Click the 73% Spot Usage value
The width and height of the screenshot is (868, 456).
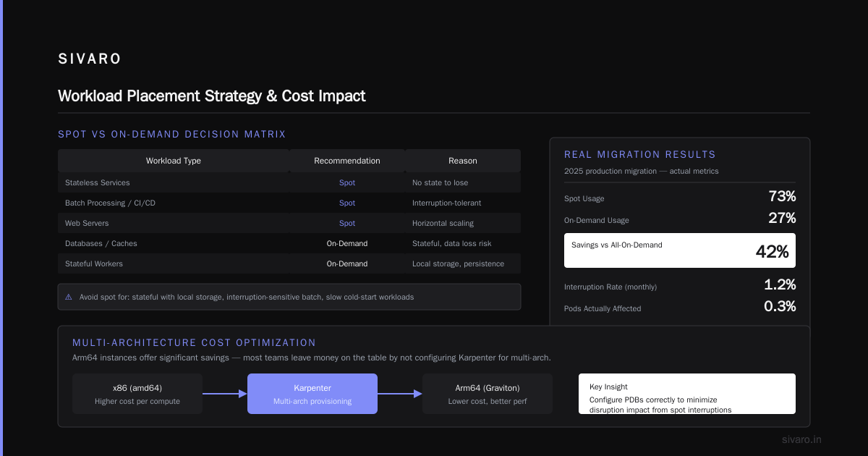coord(782,196)
